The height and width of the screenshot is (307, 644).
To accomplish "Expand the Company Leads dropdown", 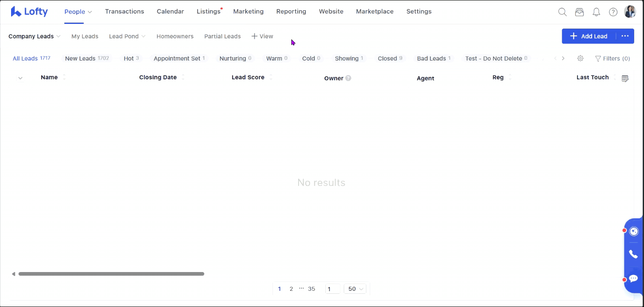I will click(34, 36).
